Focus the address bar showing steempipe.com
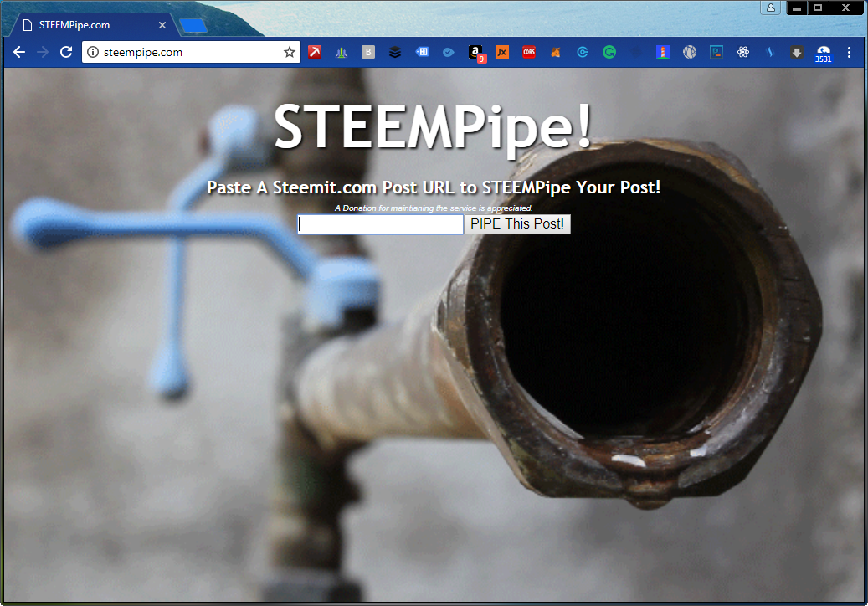This screenshot has height=606, width=868. tap(191, 52)
